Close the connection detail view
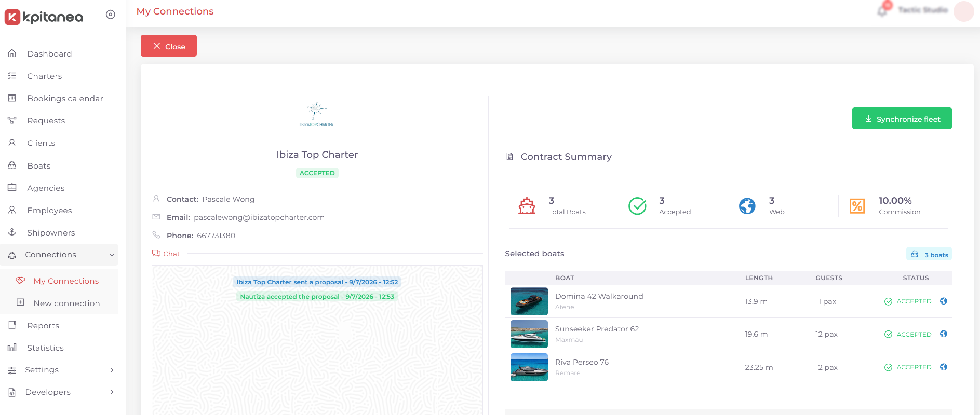Screen dimensions: 980x415 (169, 46)
